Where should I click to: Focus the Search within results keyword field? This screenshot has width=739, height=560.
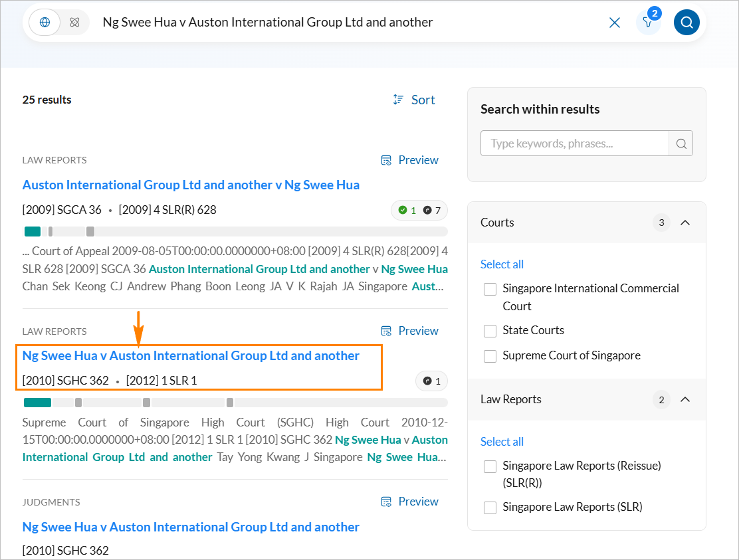point(574,143)
